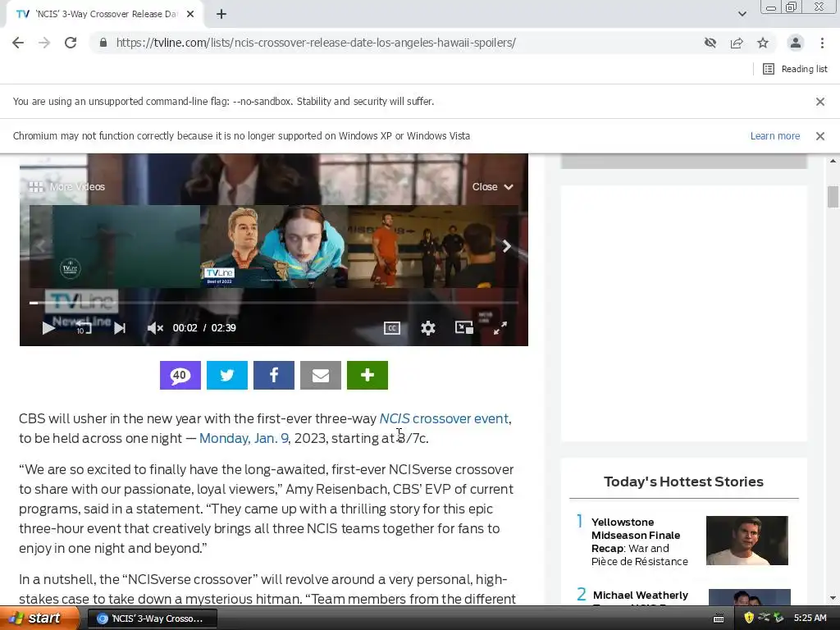Open the NCIS crossover event link
The image size is (840, 630).
point(444,418)
